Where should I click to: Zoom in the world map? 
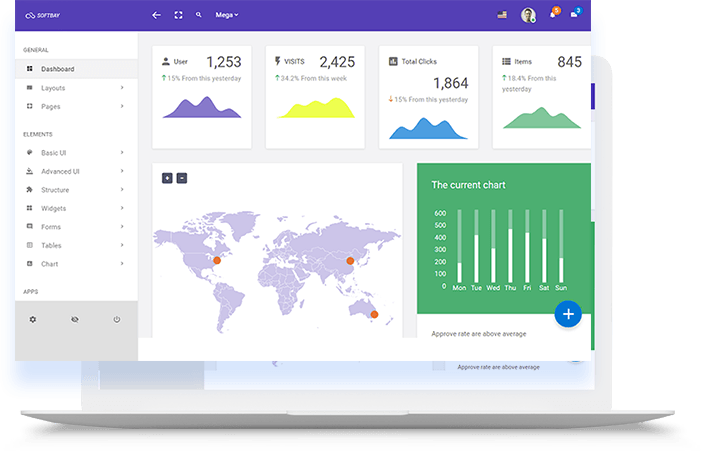click(x=167, y=178)
